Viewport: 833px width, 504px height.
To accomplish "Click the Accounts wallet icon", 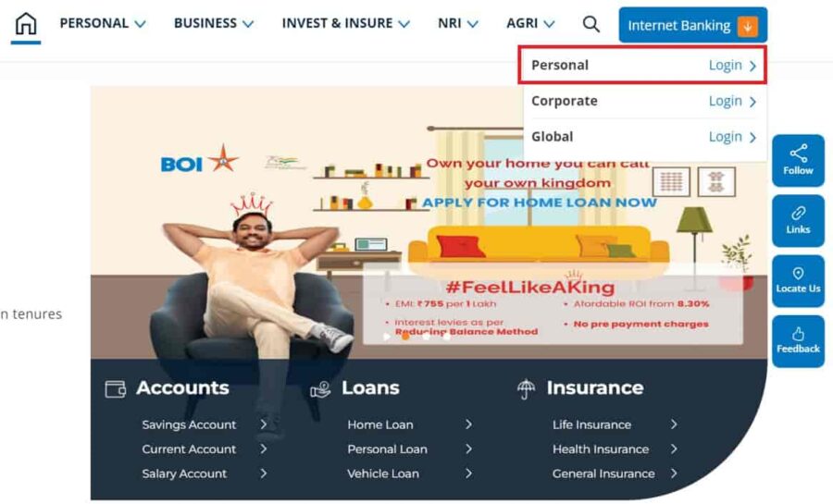I will tap(116, 389).
